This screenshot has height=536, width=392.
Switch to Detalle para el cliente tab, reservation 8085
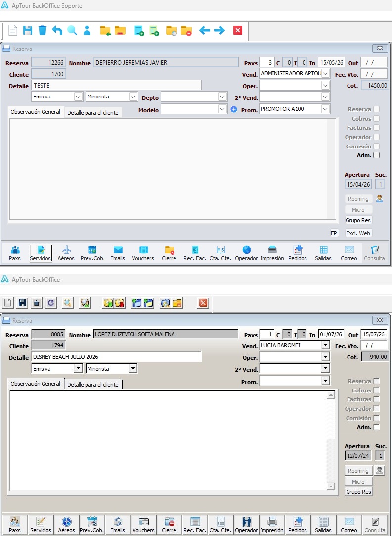click(93, 385)
